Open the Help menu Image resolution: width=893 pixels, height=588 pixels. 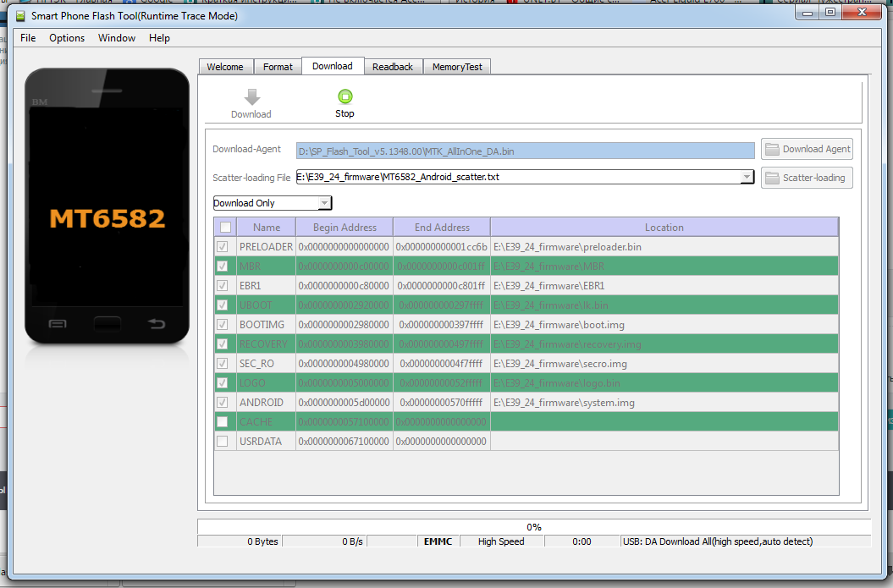click(159, 38)
